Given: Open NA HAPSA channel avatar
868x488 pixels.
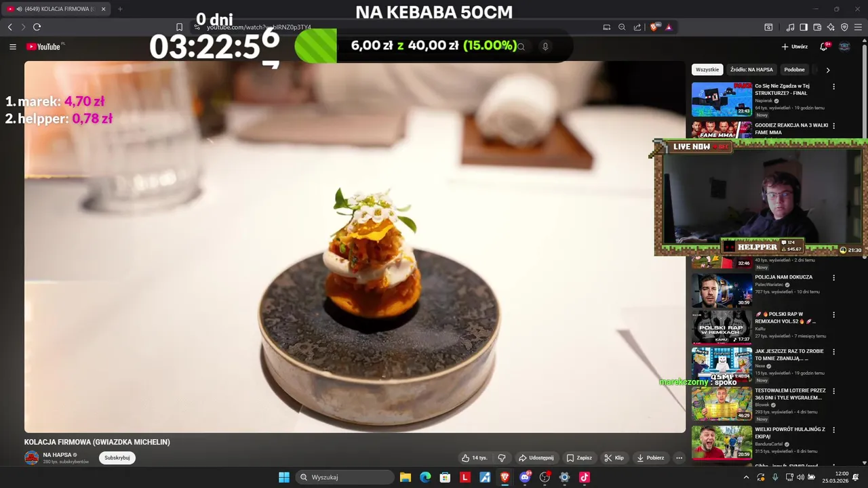Looking at the screenshot, I should tap(32, 457).
